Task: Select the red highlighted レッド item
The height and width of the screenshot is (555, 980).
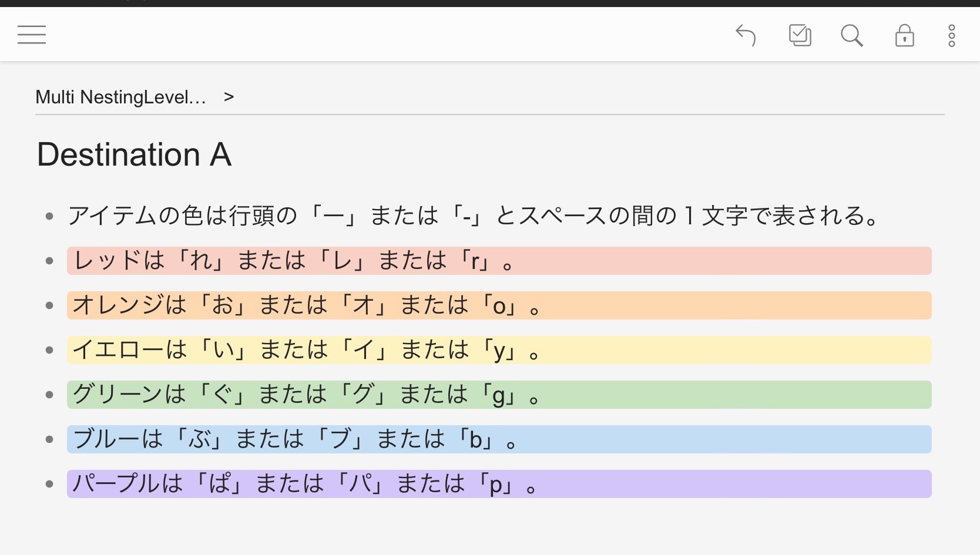Action: point(499,261)
